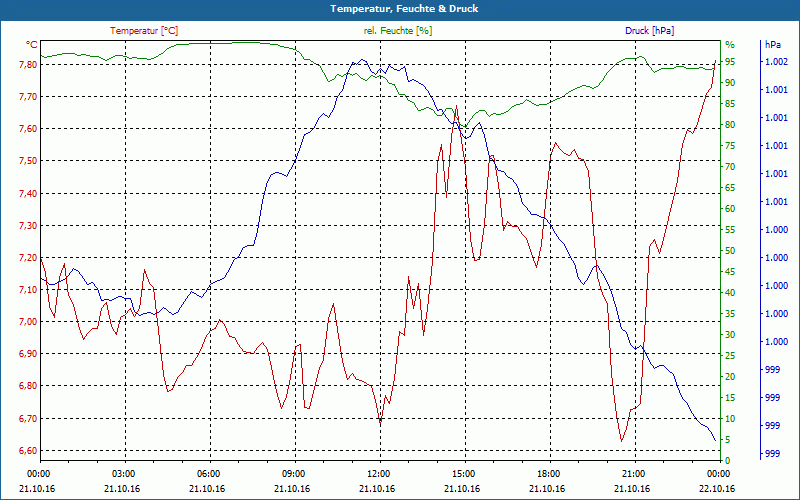Select the blue 'Druck [hPa]' legend label
The width and height of the screenshot is (800, 500).
[649, 31]
